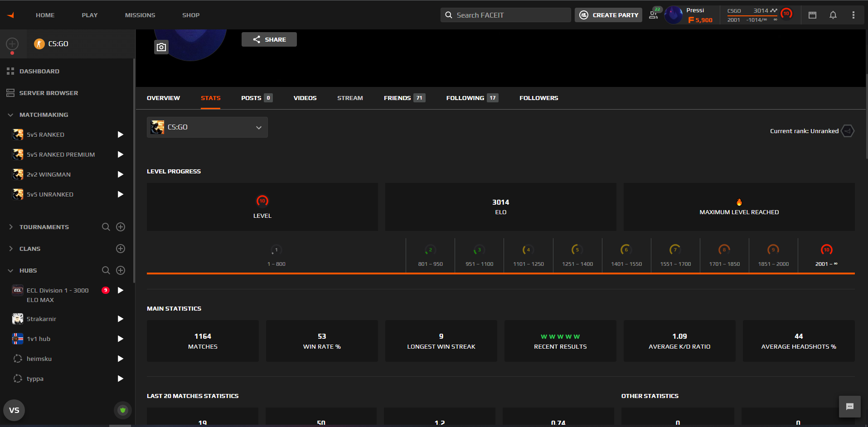Click the 5,900 FACEIT points balance
Viewport: 868px width, 427px height.
(x=700, y=20)
